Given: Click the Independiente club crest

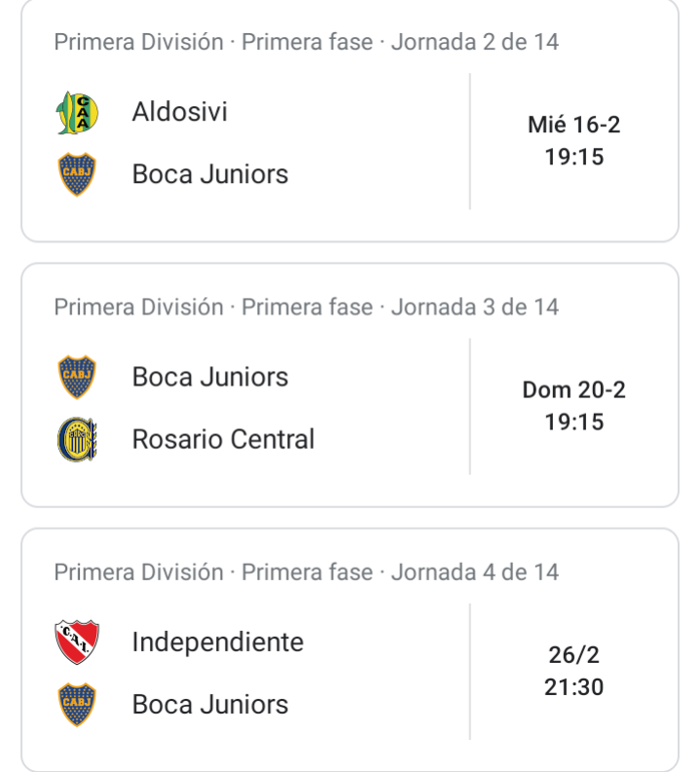Looking at the screenshot, I should coord(77,642).
